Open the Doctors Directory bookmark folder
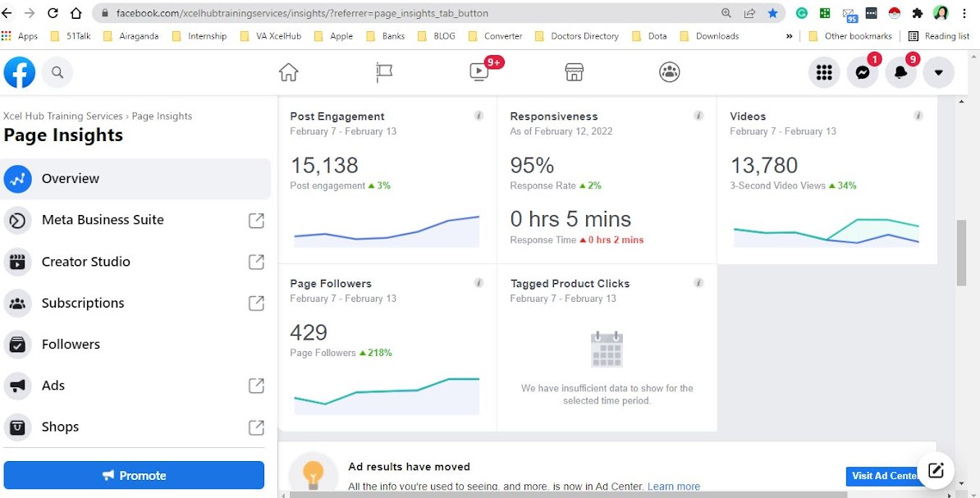980x498 pixels. point(577,36)
